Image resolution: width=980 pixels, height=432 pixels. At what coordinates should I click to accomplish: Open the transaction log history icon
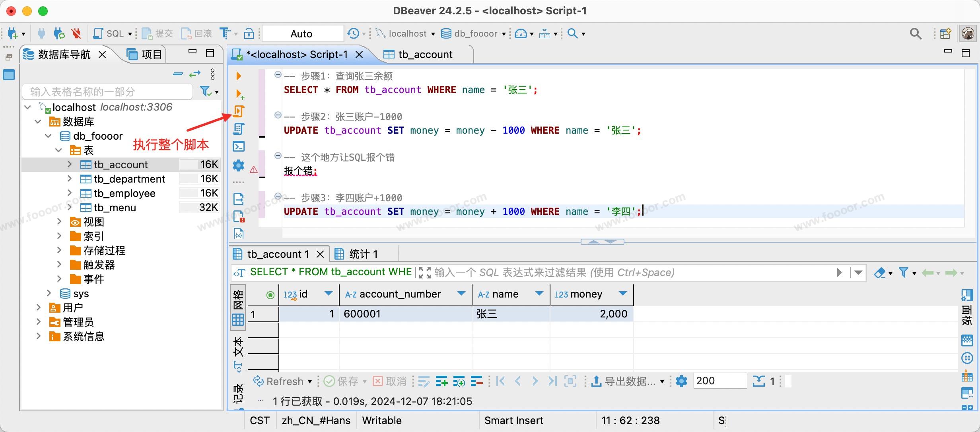(x=353, y=33)
